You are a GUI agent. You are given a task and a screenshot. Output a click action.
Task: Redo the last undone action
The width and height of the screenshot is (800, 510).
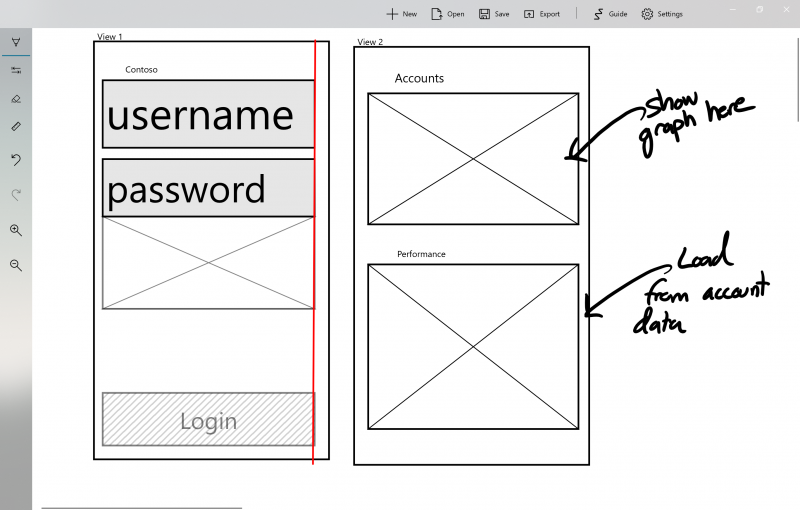(x=16, y=195)
